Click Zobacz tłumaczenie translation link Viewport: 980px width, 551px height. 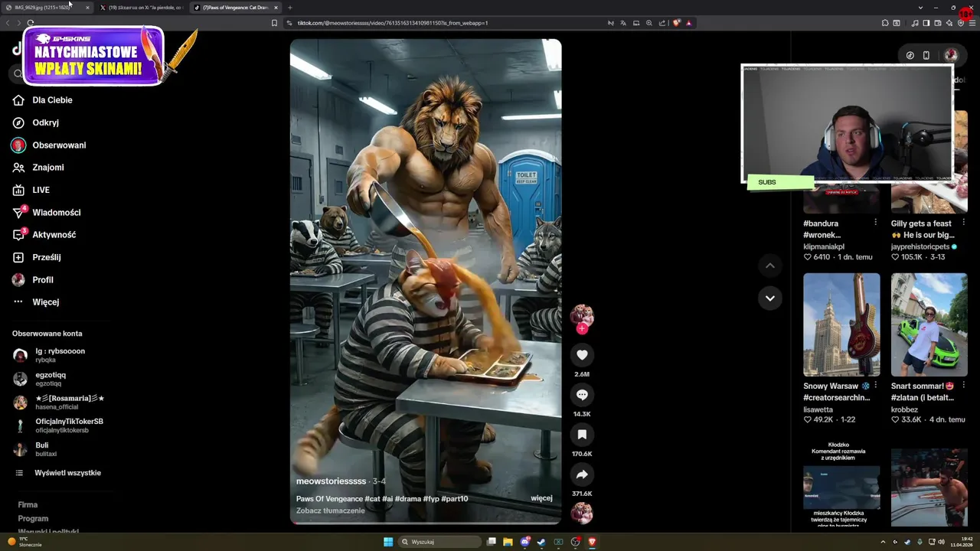331,510
